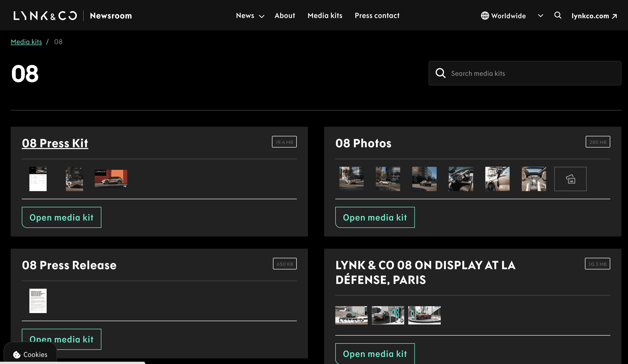
Task: Click the second thumbnail in 08 Press Kit
Action: 75,179
